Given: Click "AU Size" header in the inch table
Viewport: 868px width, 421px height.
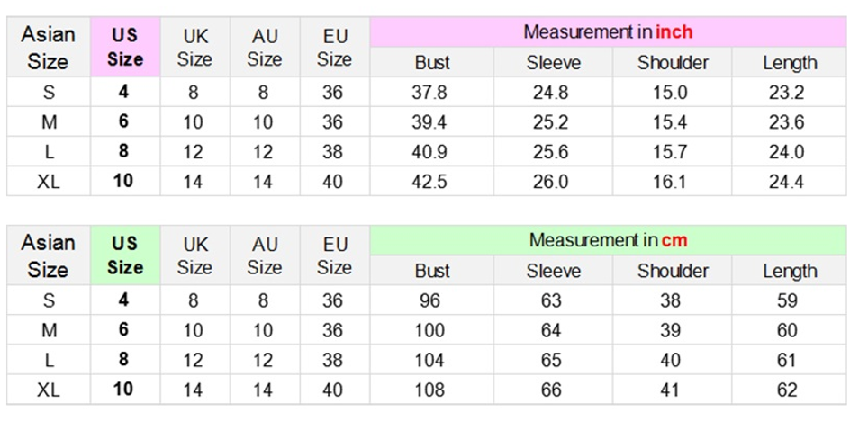Looking at the screenshot, I should [264, 47].
